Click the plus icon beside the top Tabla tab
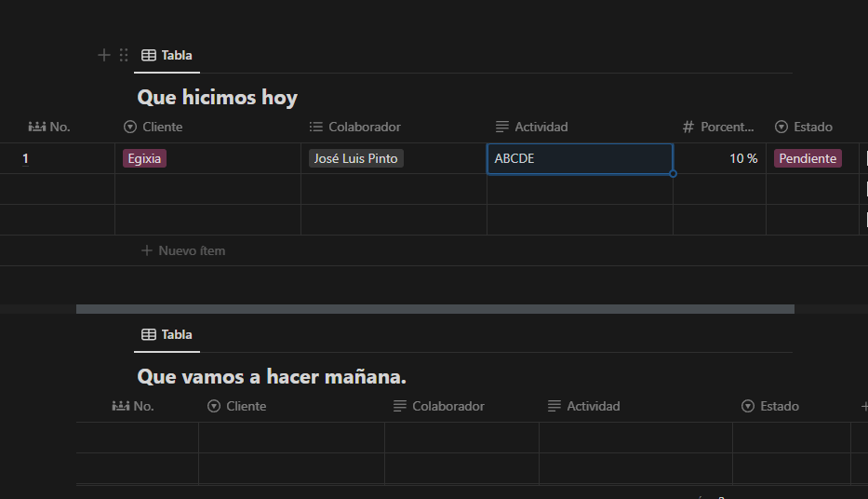Viewport: 868px width, 499px height. click(104, 55)
